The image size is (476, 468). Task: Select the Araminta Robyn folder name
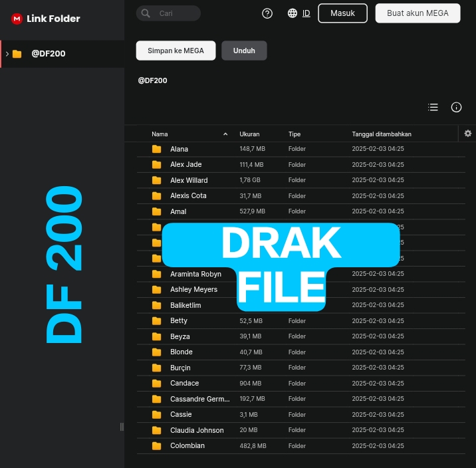point(196,274)
